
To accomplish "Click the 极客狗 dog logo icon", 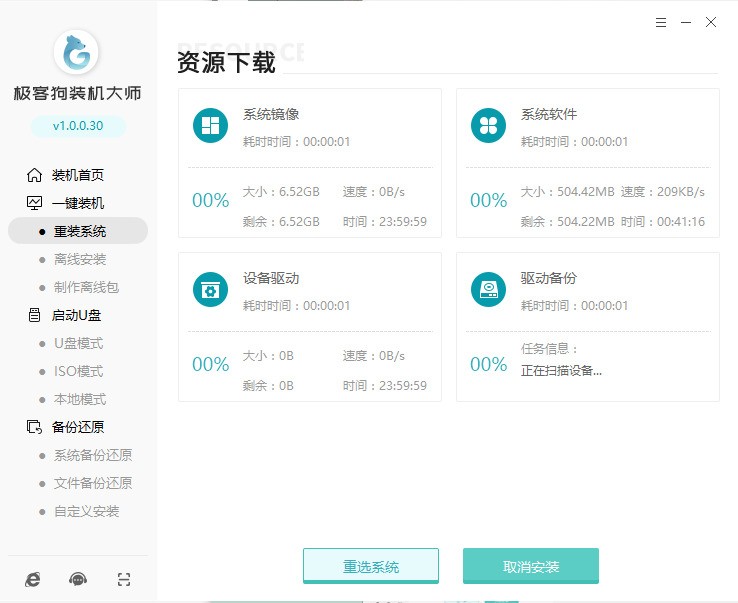I will point(76,52).
